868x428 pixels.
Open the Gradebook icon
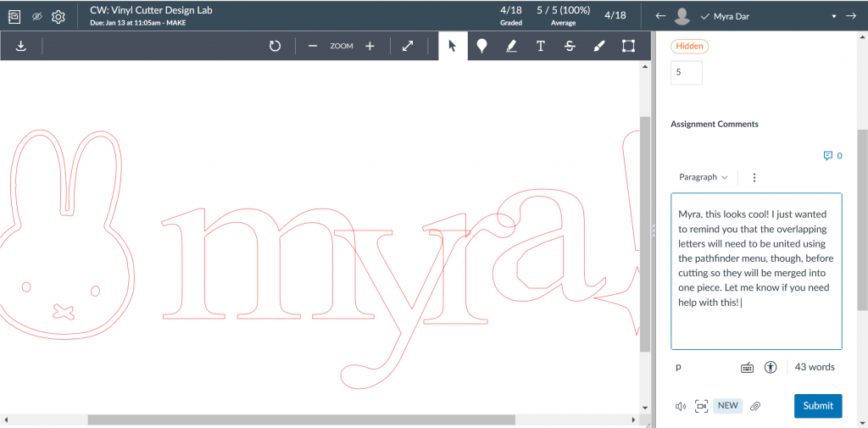pyautogui.click(x=15, y=17)
